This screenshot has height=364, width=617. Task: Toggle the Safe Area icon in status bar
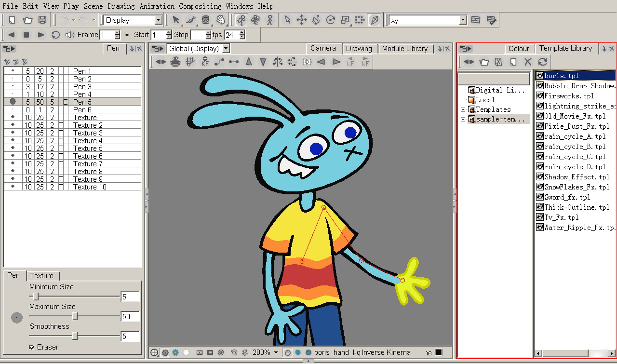coord(199,352)
